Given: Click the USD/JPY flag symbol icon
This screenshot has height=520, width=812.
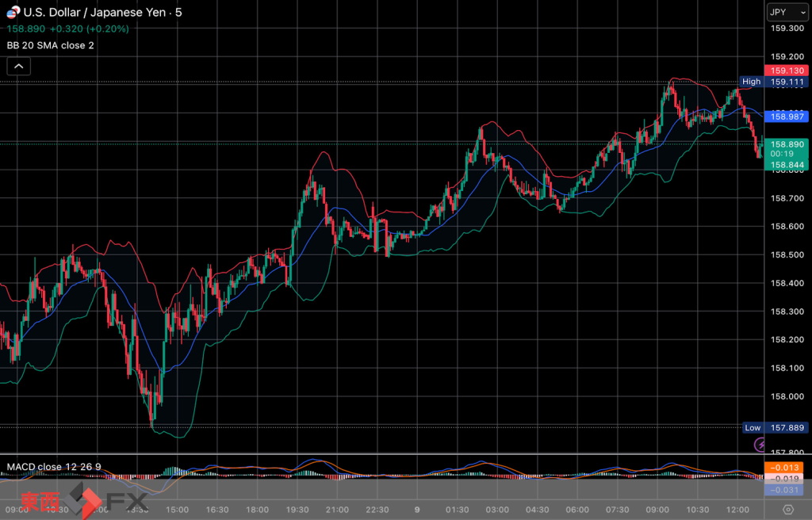Looking at the screenshot, I should tap(13, 13).
